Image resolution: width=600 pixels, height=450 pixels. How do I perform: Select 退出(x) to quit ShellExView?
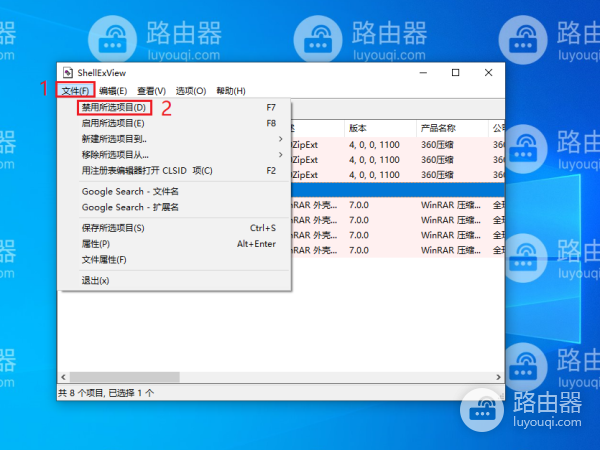pyautogui.click(x=176, y=280)
